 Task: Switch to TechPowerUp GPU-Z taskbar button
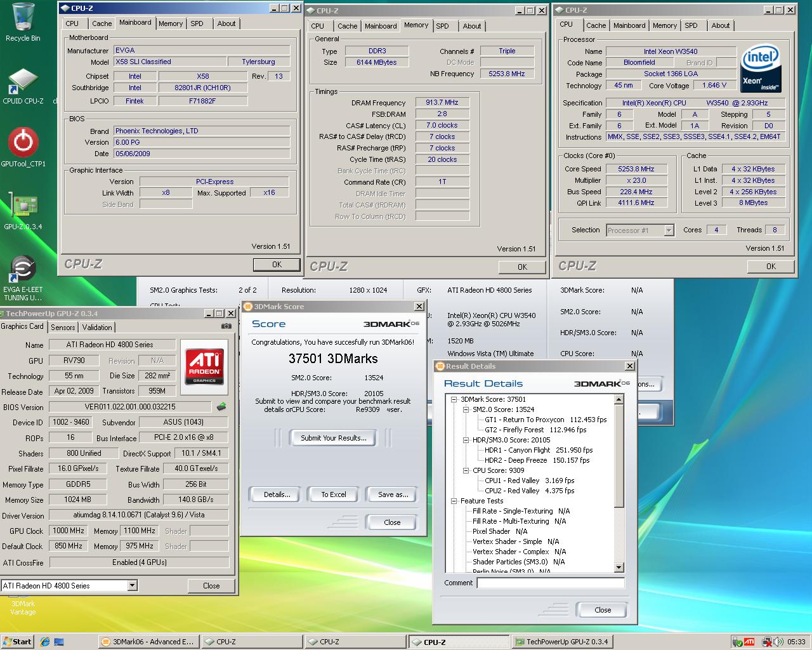pos(561,642)
